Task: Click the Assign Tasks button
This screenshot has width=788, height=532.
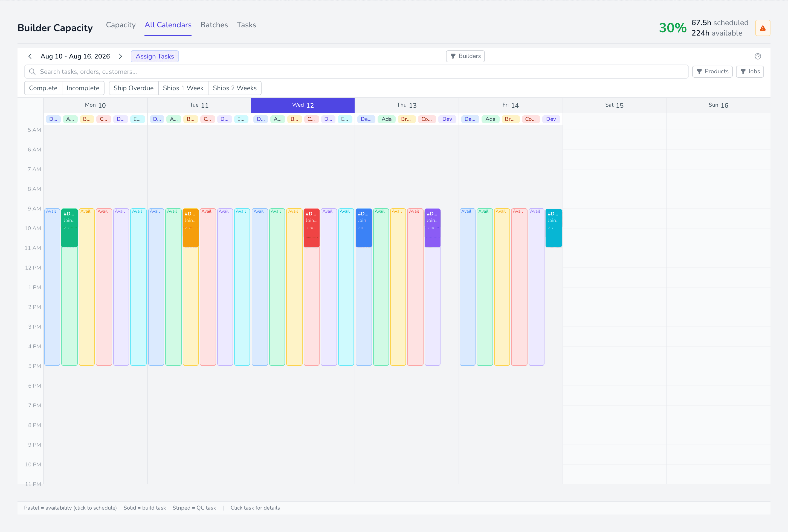Action: [155, 56]
